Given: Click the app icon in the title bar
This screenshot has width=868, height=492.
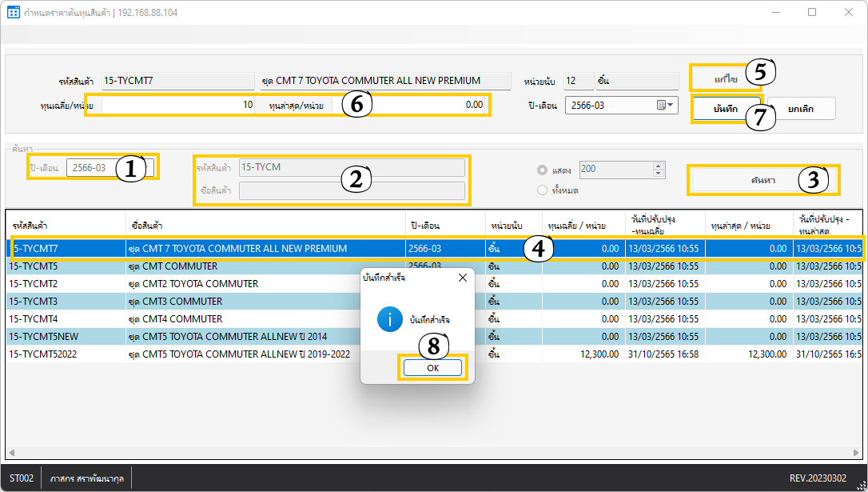Looking at the screenshot, I should (x=14, y=13).
